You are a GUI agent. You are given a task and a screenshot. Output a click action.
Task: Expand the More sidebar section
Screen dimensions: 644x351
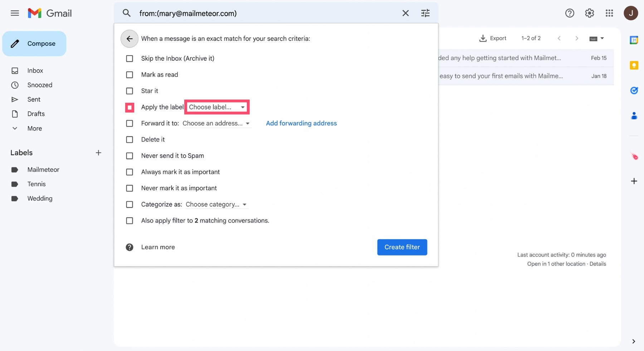click(35, 128)
